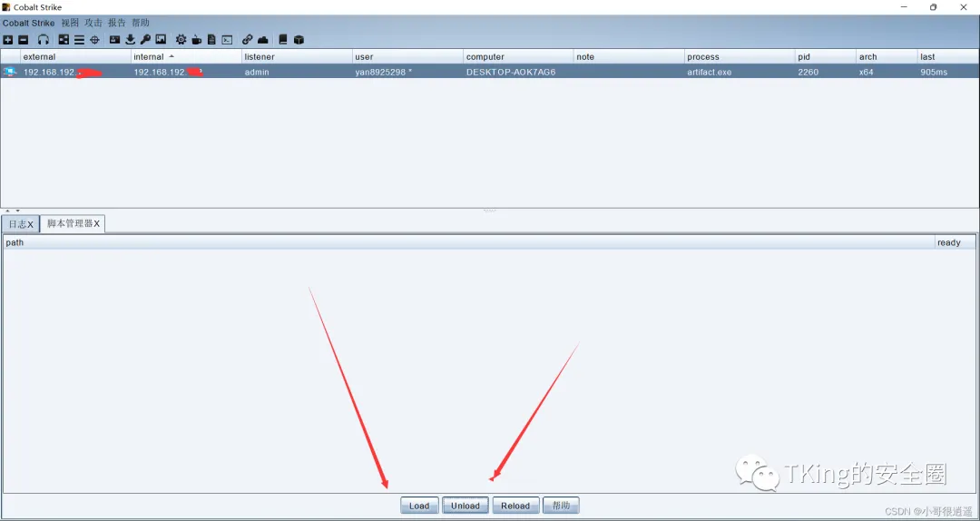The height and width of the screenshot is (521, 980).
Task: Open the Cobalt Strike menu
Action: tap(28, 23)
